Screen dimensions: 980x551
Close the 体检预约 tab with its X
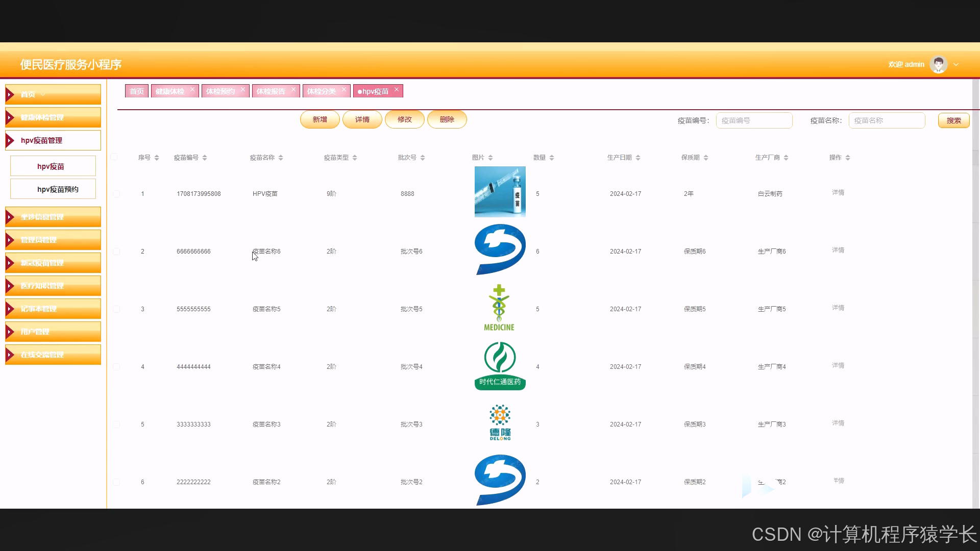point(243,89)
